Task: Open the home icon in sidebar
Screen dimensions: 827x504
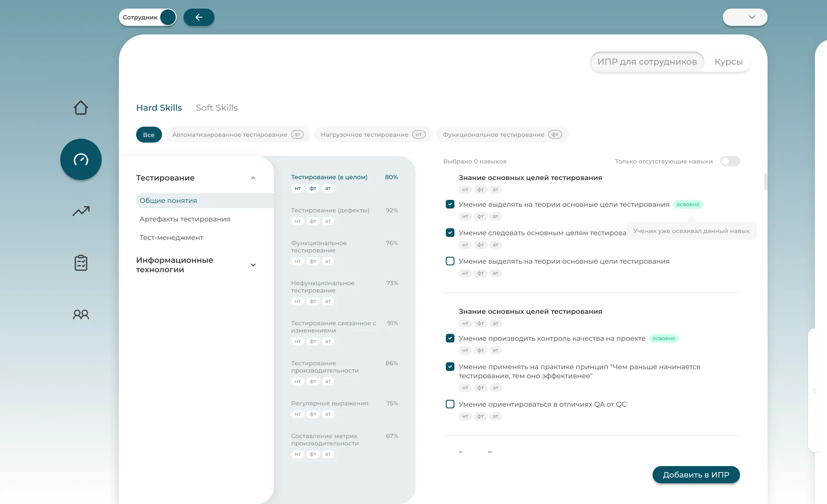Action: pos(81,108)
